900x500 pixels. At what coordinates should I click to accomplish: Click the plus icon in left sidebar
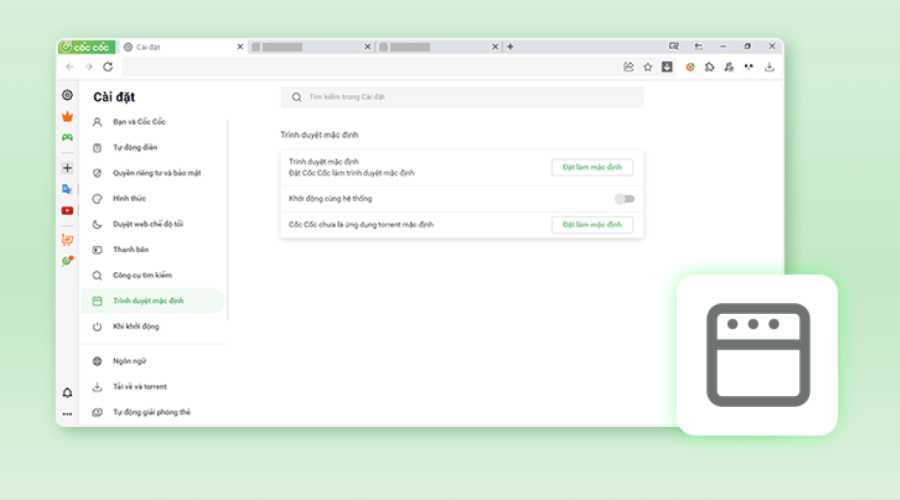point(67,168)
